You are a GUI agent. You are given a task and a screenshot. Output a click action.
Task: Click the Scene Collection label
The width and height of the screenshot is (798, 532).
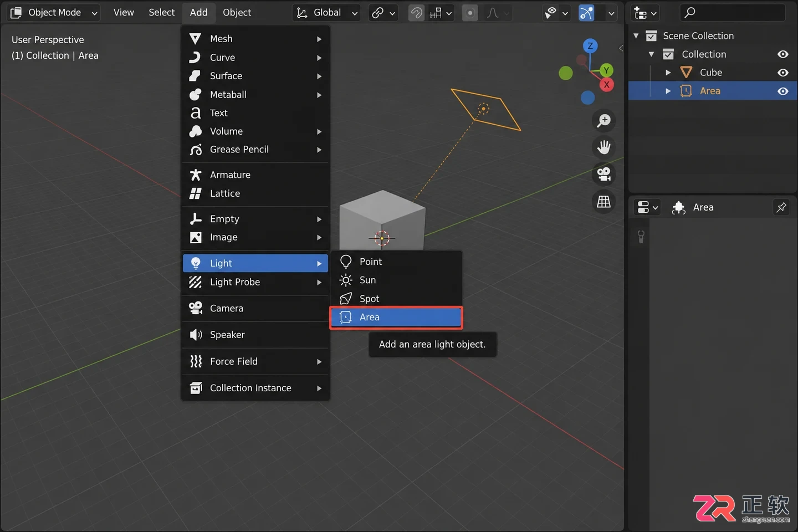[x=698, y=36]
